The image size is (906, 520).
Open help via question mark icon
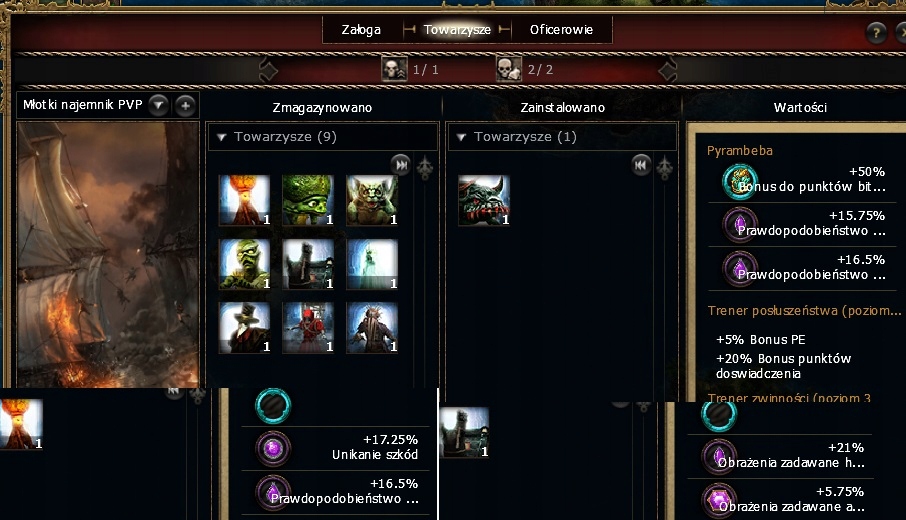[877, 32]
